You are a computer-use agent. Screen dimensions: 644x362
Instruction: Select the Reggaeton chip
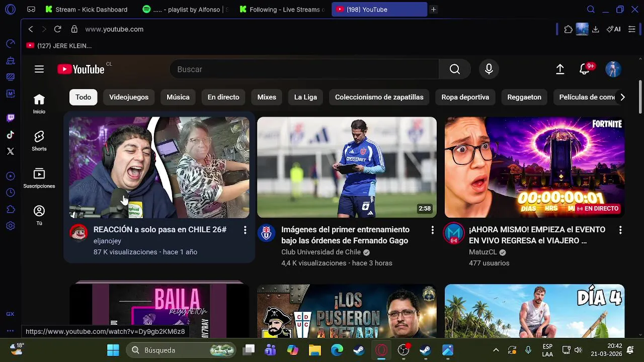coord(524,97)
